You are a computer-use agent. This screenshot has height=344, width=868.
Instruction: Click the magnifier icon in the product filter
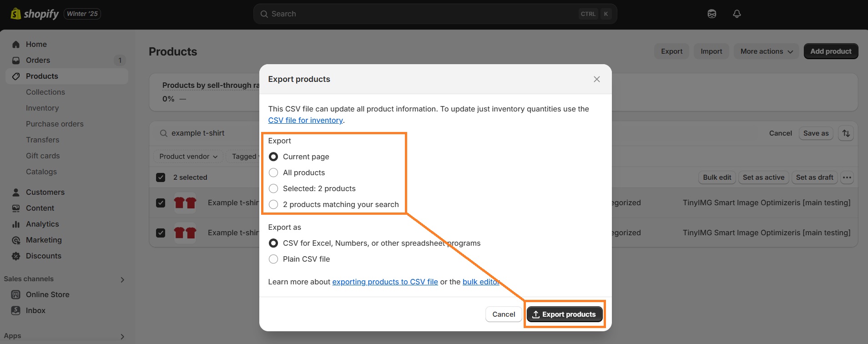coord(163,133)
